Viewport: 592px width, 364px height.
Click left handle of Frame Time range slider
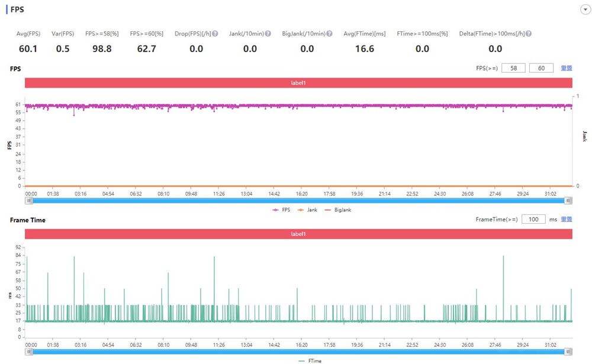(x=28, y=352)
